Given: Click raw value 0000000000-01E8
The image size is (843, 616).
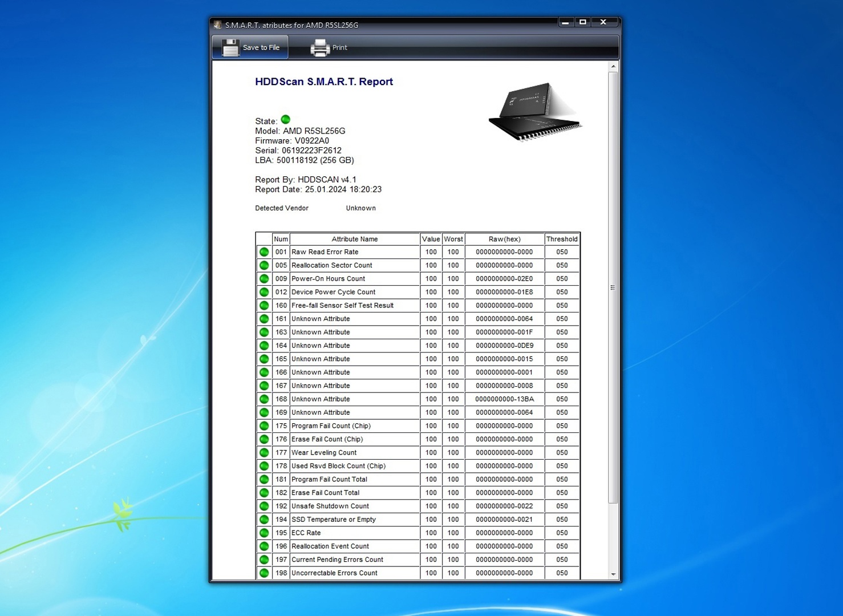Looking at the screenshot, I should (504, 292).
